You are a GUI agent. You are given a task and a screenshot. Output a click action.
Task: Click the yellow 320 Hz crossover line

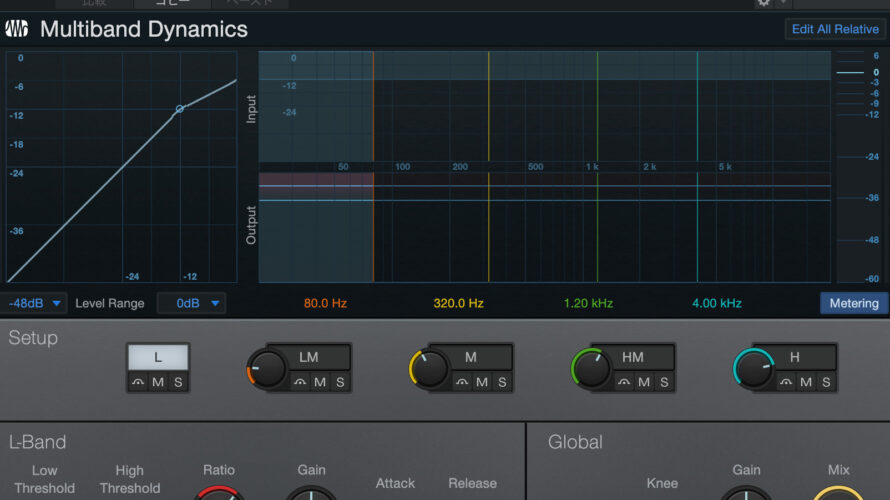tap(489, 167)
